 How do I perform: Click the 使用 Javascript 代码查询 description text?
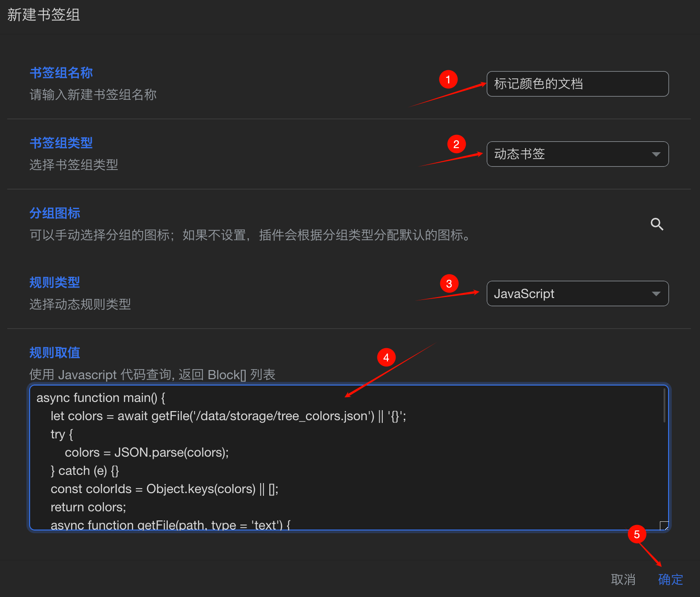[x=152, y=375]
